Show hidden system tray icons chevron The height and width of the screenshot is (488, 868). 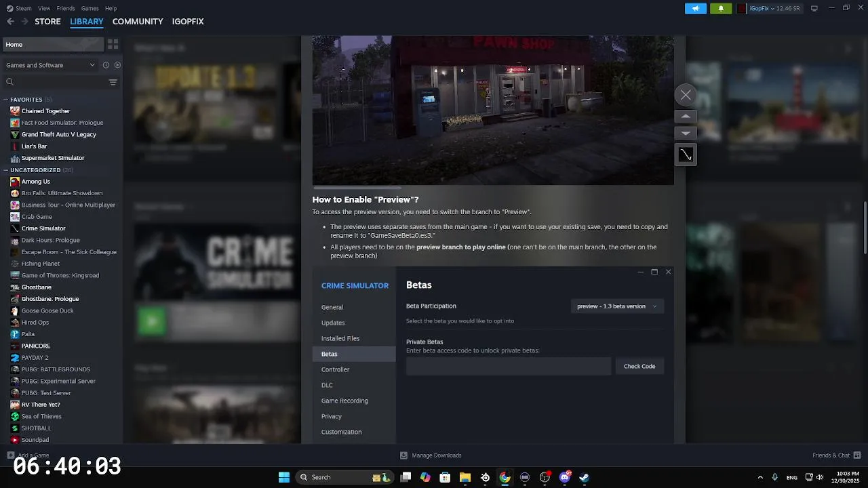(760, 477)
